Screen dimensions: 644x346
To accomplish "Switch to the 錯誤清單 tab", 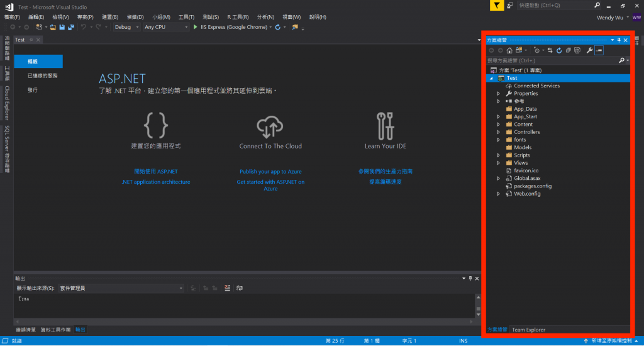I will point(25,330).
